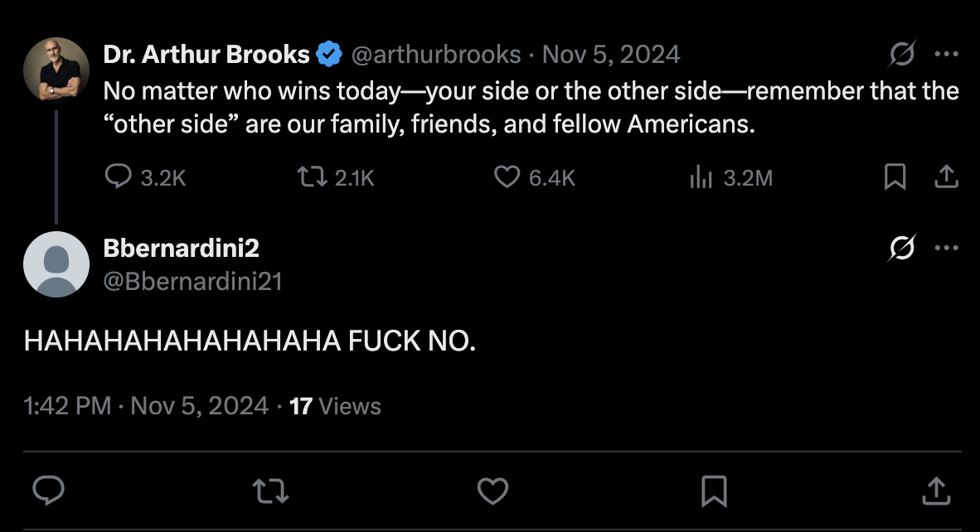View analytics showing 3.2M views
The width and height of the screenshot is (980, 532).
[701, 177]
